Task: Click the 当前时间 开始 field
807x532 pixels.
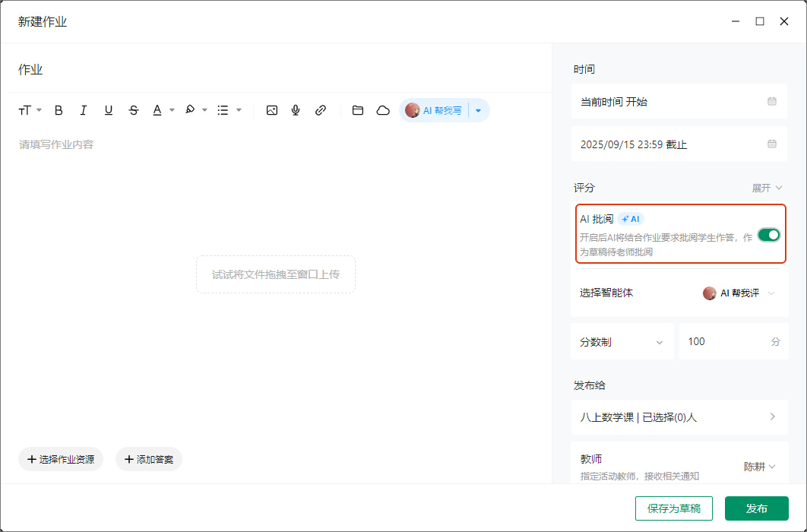Action: coord(679,101)
